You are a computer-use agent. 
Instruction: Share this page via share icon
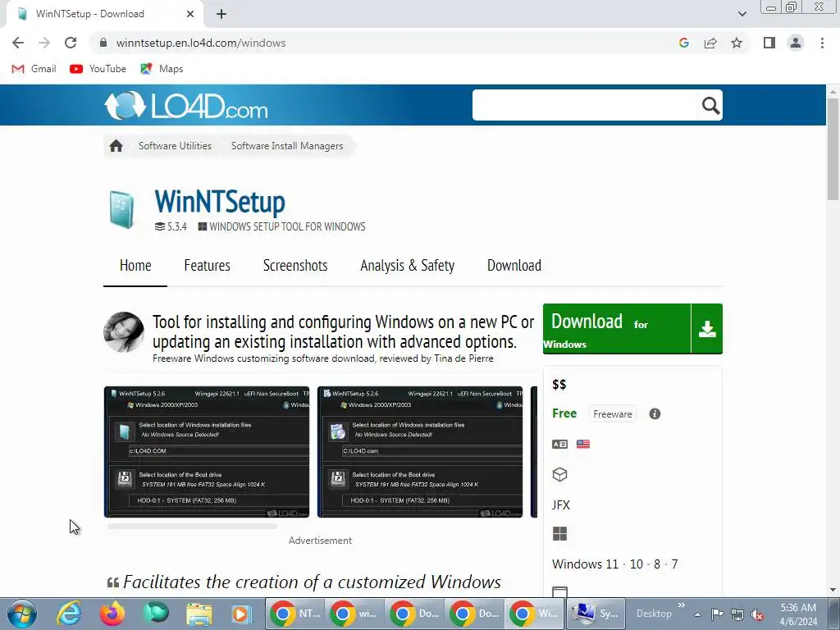click(x=710, y=43)
